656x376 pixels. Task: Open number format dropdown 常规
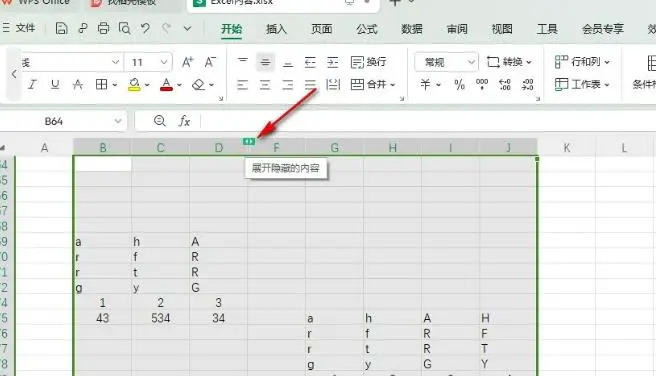[446, 62]
